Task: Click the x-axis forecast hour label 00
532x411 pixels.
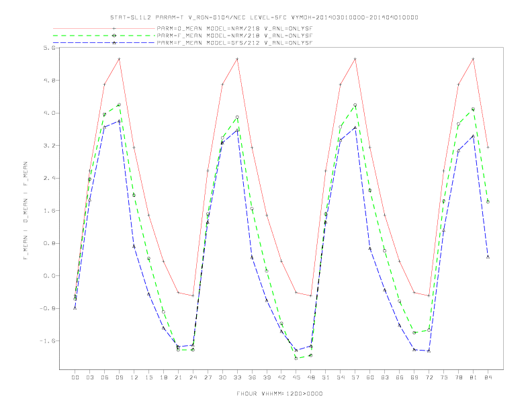Action: click(x=75, y=377)
